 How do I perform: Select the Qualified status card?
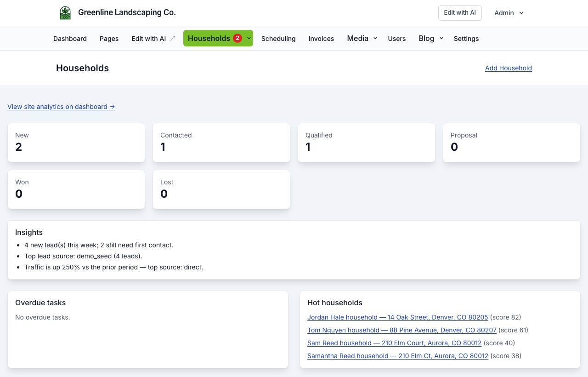point(367,143)
